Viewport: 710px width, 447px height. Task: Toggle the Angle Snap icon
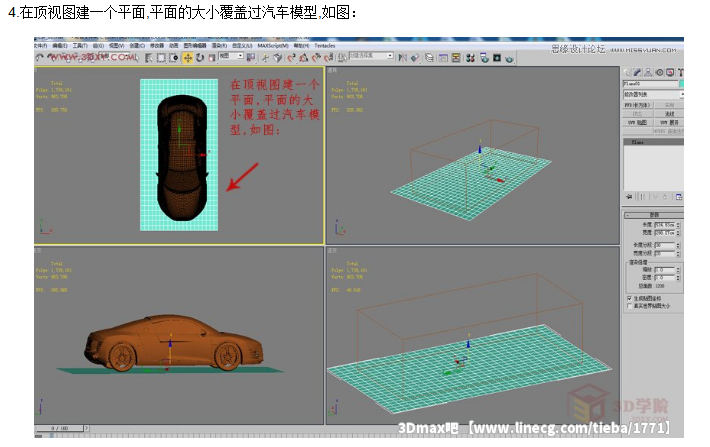[304, 58]
